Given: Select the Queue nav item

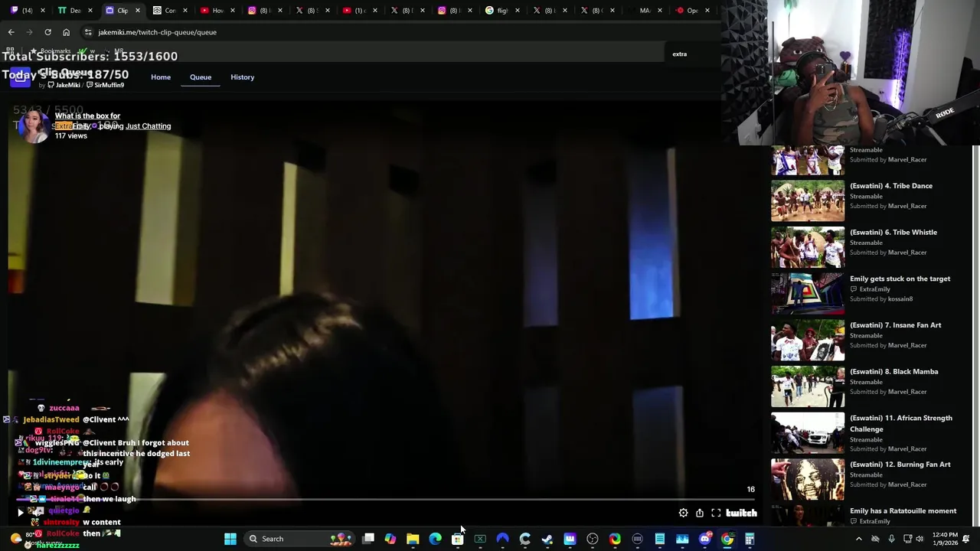Looking at the screenshot, I should click(x=201, y=77).
